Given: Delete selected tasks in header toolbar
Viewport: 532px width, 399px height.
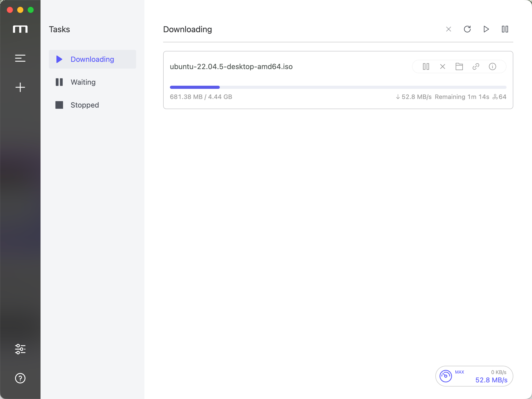Looking at the screenshot, I should click(449, 29).
